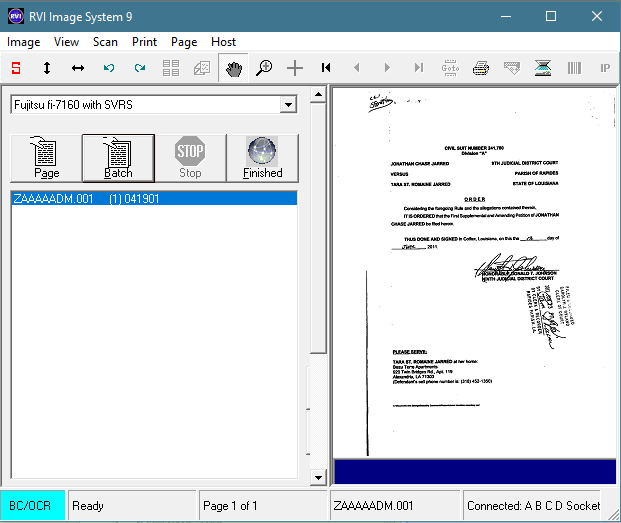The height and width of the screenshot is (523, 621).
Task: Open the Print menu
Action: pos(144,42)
